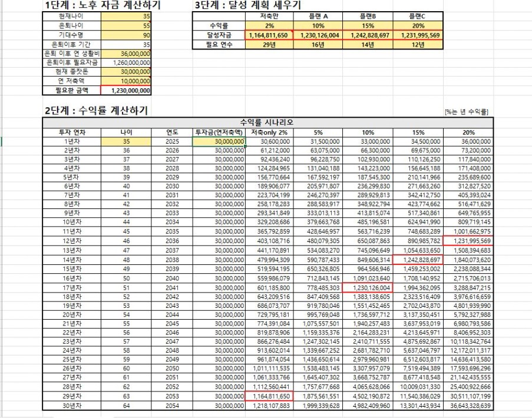Viewport: 532px width, 418px height.
Task: Select the 1년차 row label
Action: (x=72, y=142)
